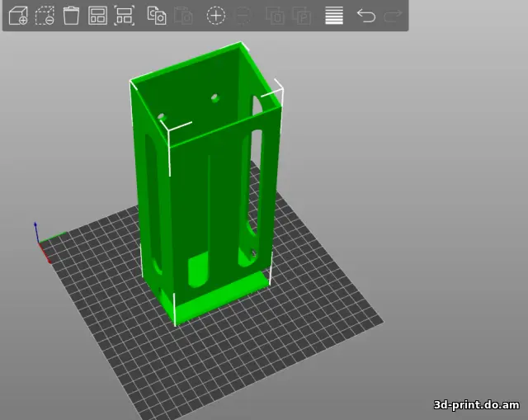The width and height of the screenshot is (528, 420).
Task: Click the Delete all trash icon
Action: (72, 16)
